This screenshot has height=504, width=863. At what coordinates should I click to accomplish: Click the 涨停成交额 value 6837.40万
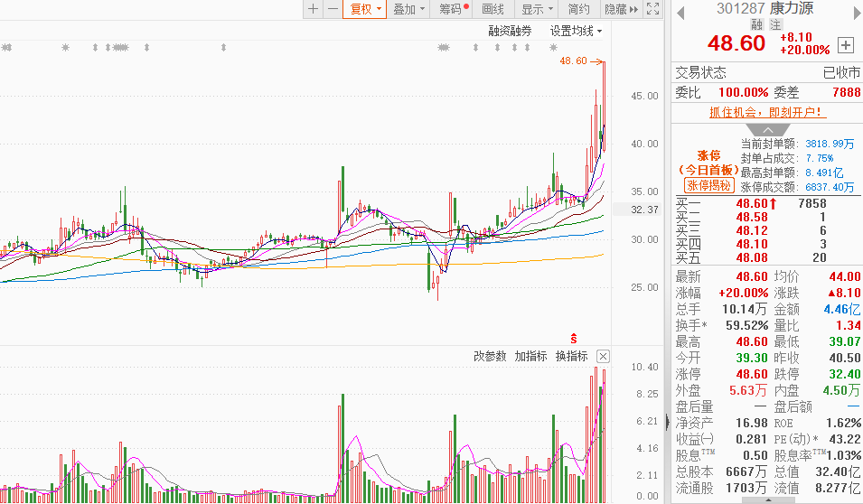tap(830, 187)
